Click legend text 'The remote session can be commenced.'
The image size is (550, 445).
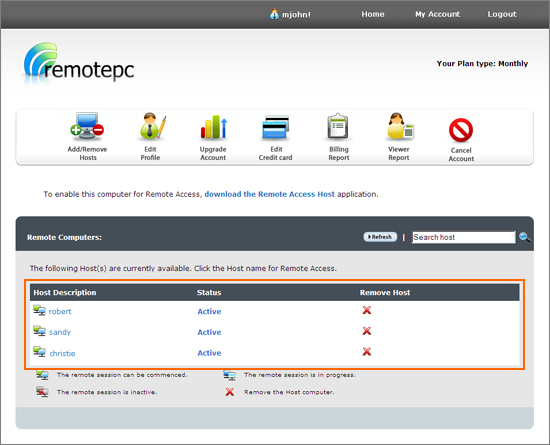coord(122,375)
